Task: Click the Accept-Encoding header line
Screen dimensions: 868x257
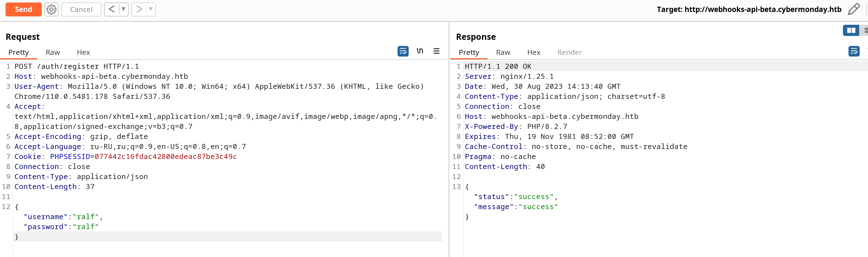Action: tap(81, 136)
